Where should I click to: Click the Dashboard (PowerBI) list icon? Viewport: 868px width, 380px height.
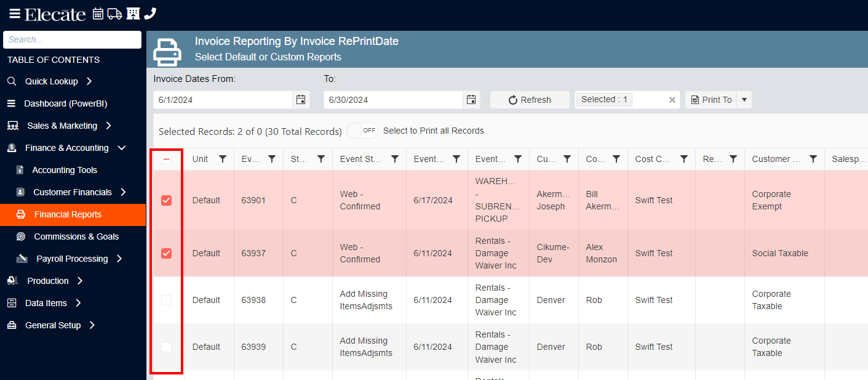(11, 103)
